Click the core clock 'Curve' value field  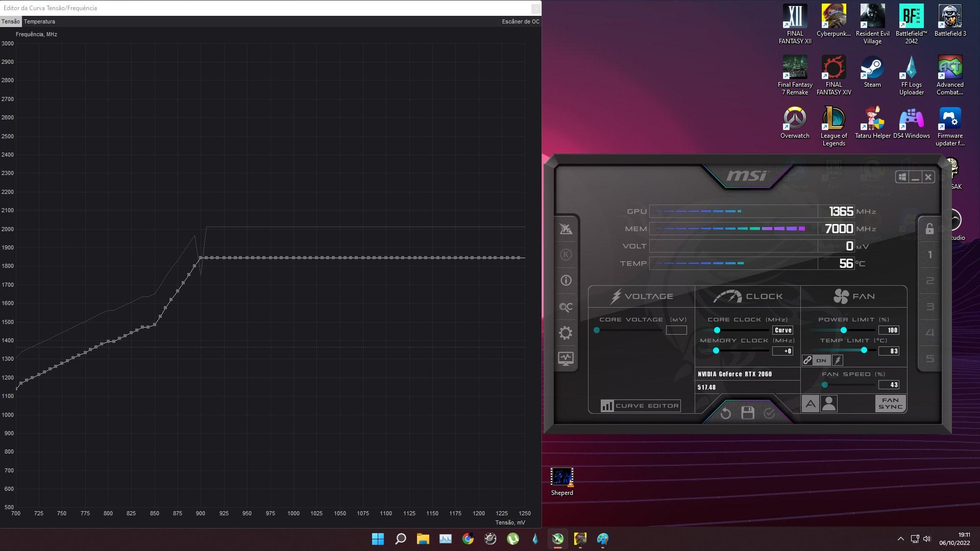[x=783, y=330]
